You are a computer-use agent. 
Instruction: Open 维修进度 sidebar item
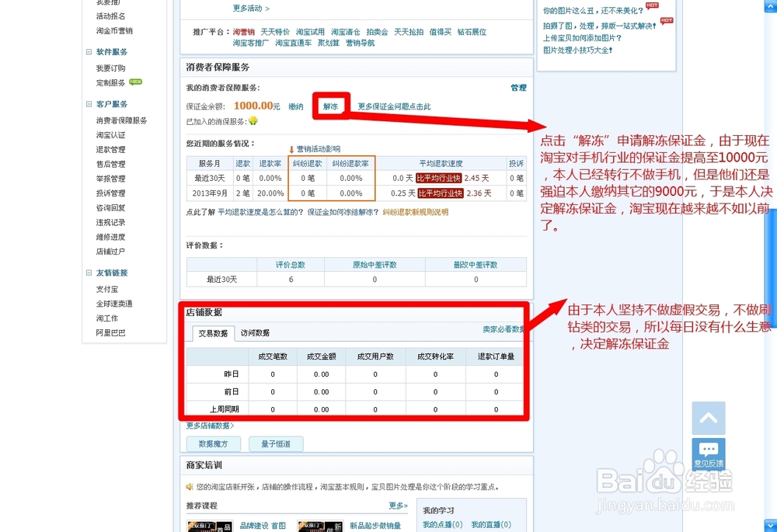pos(110,237)
